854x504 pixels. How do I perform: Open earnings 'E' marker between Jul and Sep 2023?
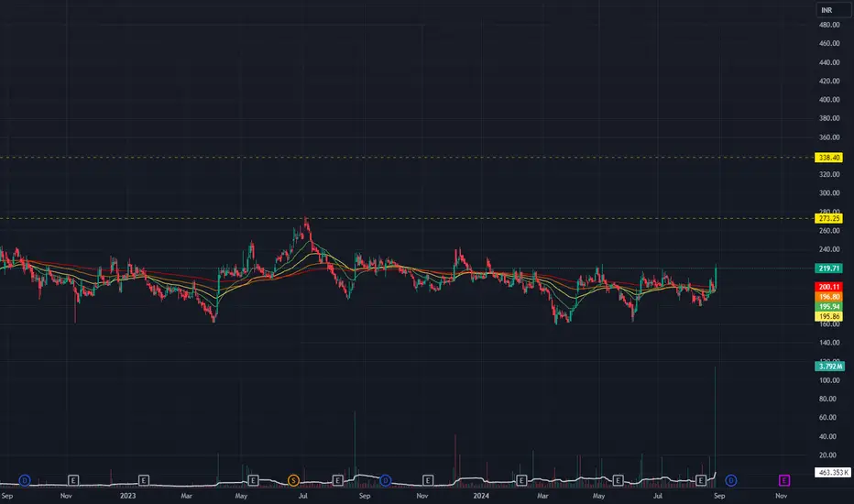pos(338,480)
